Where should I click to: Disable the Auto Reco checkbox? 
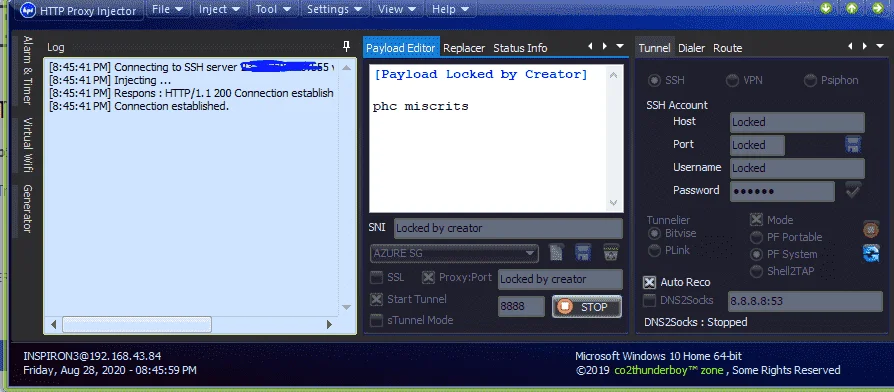pos(649,282)
